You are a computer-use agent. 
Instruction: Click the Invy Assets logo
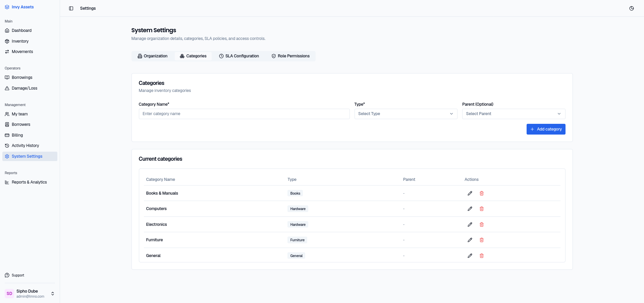(19, 7)
